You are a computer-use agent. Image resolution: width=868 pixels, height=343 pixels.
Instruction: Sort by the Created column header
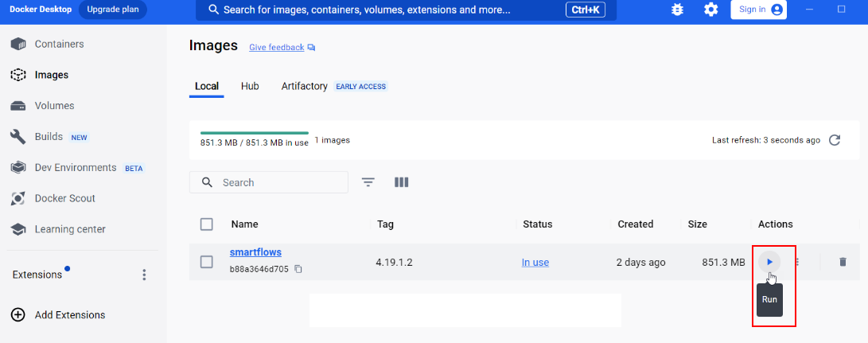pyautogui.click(x=636, y=224)
